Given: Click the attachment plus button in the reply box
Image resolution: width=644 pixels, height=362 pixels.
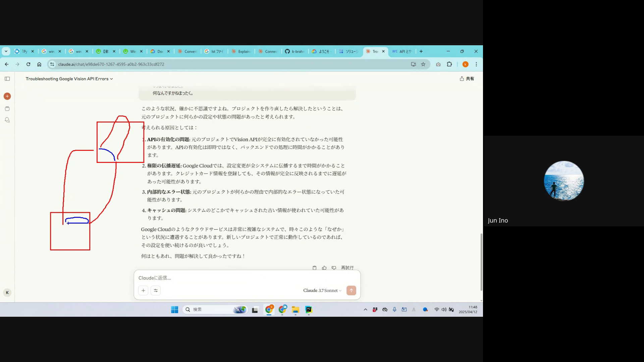Looking at the screenshot, I should [143, 291].
